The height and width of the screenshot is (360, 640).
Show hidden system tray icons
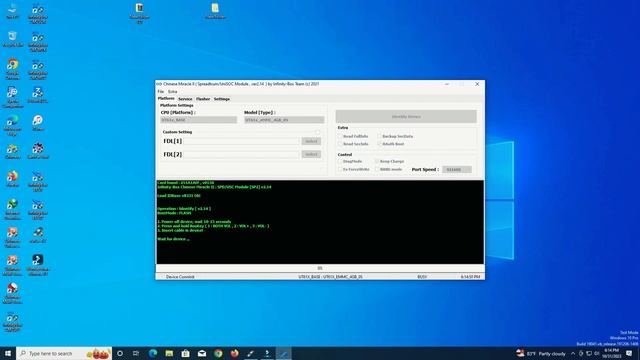click(573, 353)
